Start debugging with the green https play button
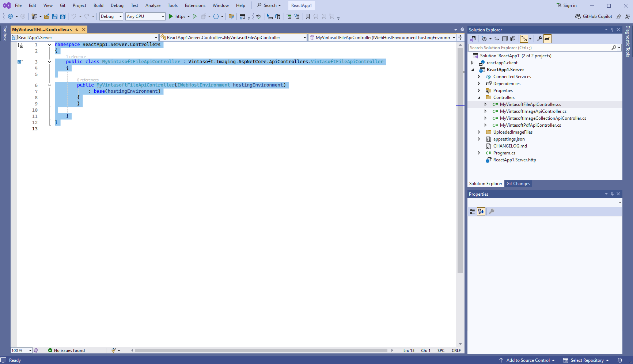This screenshot has width=633, height=364. pos(171,16)
